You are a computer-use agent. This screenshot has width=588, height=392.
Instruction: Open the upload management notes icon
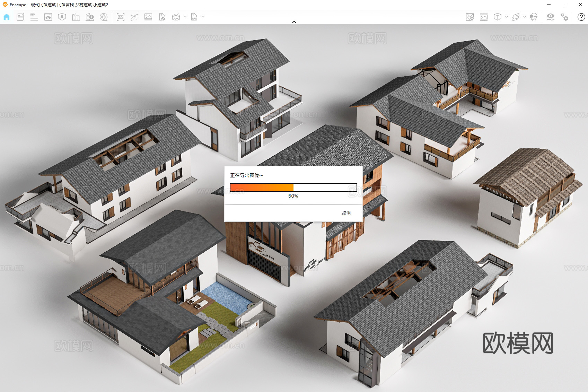20,17
